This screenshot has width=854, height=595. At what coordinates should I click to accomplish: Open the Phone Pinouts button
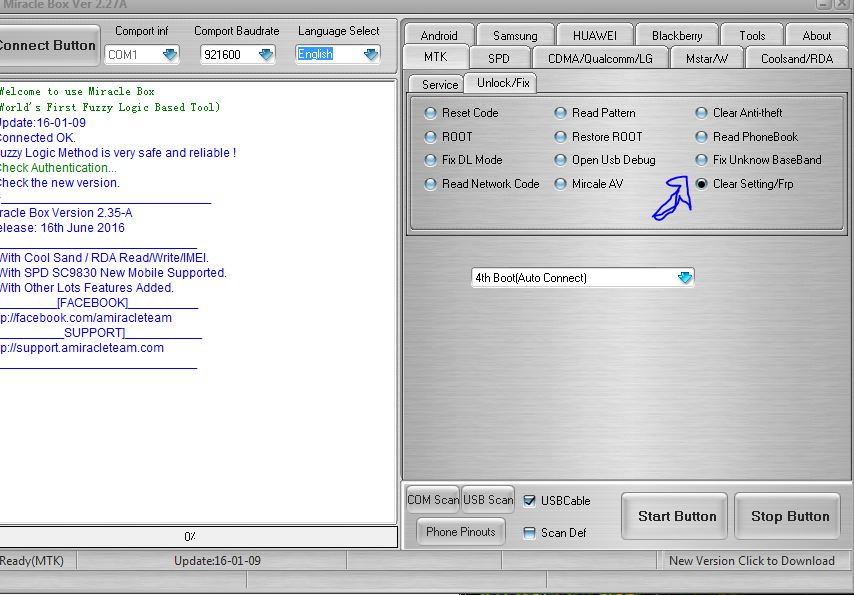(x=461, y=532)
